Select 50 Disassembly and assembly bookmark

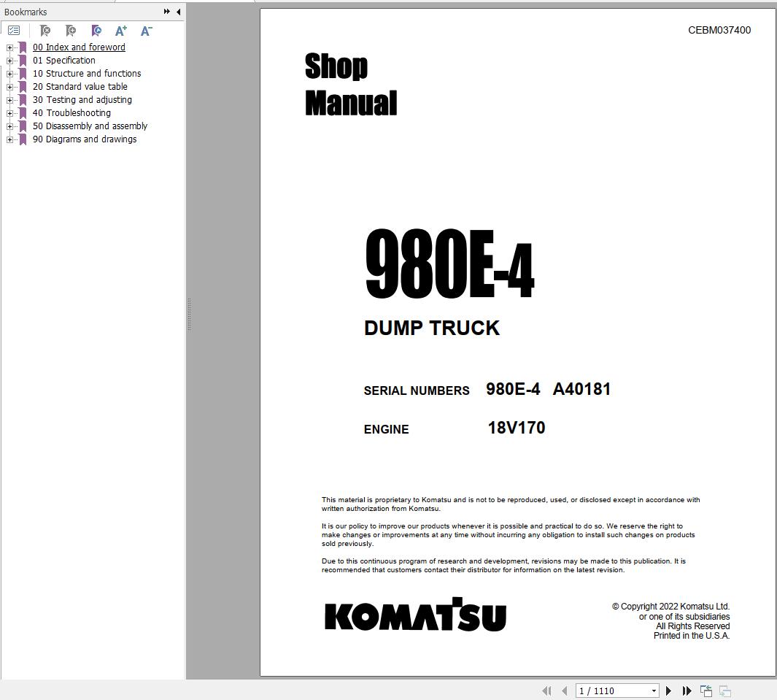click(x=90, y=126)
